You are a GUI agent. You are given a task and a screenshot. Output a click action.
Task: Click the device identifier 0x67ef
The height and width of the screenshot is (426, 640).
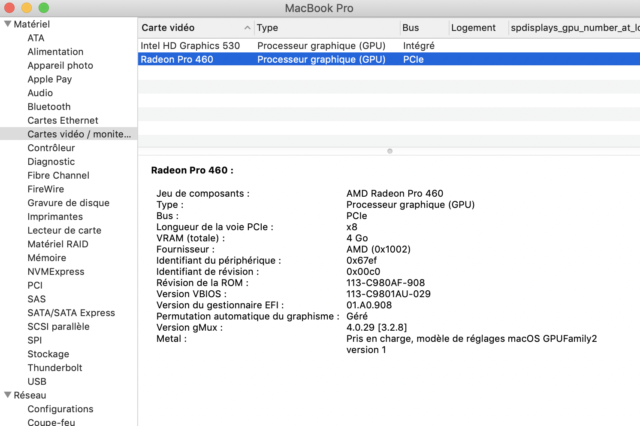(x=362, y=260)
